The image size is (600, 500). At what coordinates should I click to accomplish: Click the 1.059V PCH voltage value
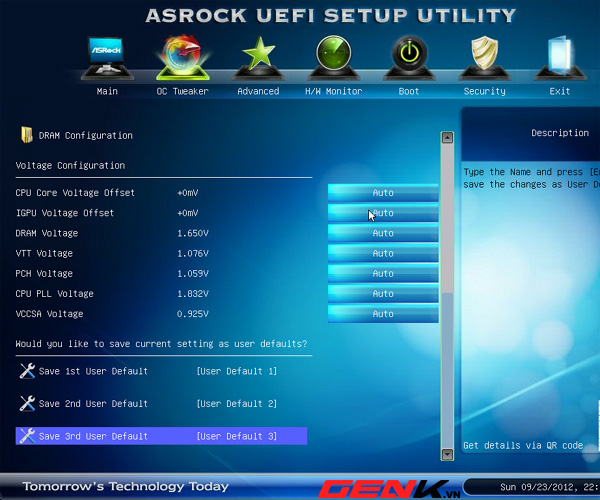pyautogui.click(x=193, y=274)
